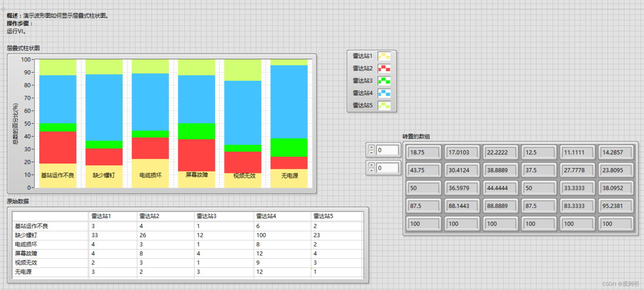
Task: Select the array cell showing 83.3333
Action: (578, 206)
